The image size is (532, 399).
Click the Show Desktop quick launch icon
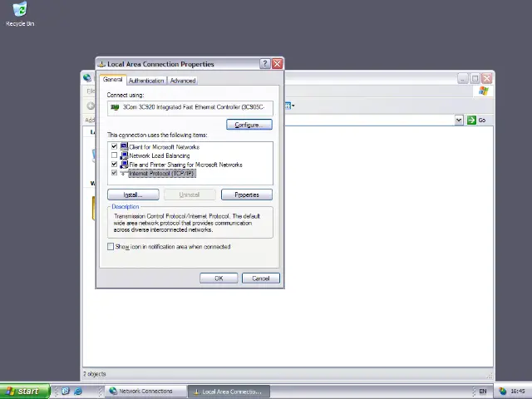pos(66,392)
